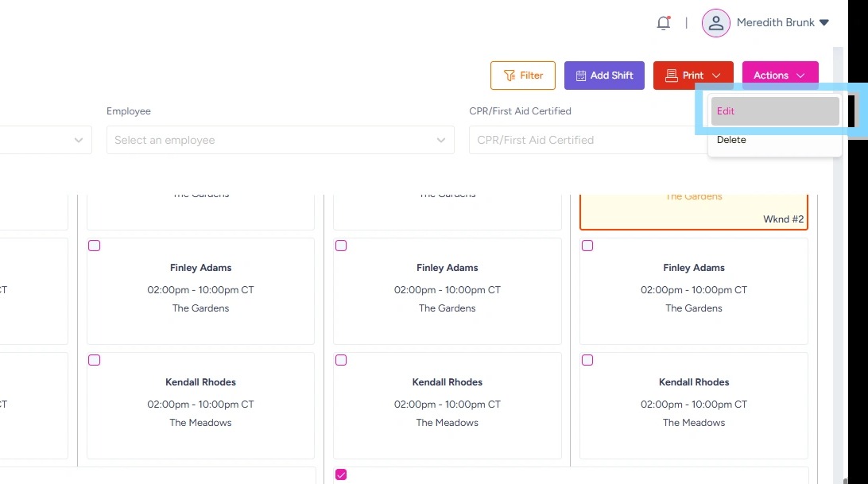868x484 pixels.
Task: Click the notification bell icon
Action: [664, 23]
